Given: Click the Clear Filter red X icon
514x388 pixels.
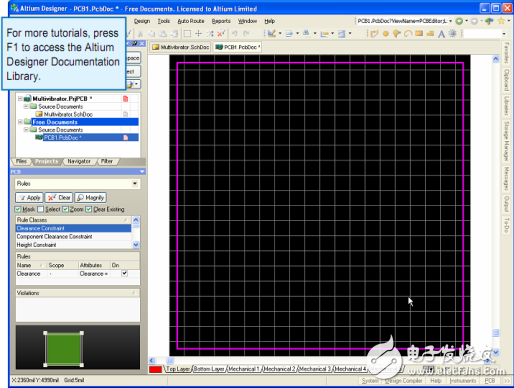Looking at the screenshot, I should (x=221, y=33).
